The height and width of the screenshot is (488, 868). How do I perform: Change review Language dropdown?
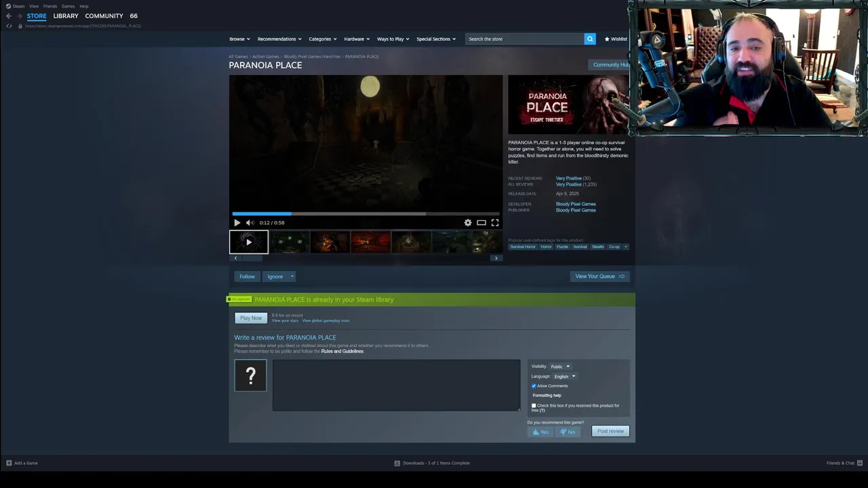564,376
